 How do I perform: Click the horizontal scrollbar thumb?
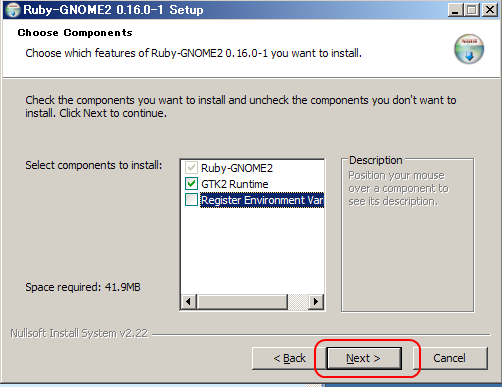pos(242,302)
